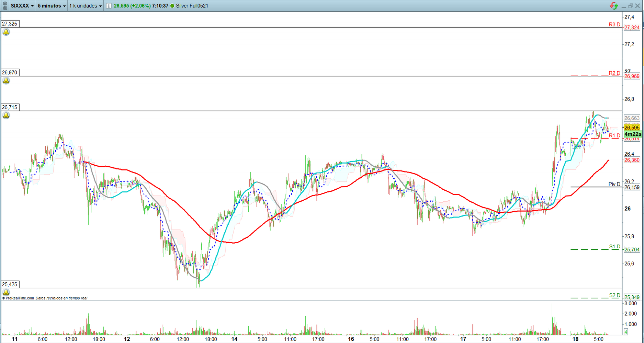Select the 26,970 horizontal line label

(10, 72)
